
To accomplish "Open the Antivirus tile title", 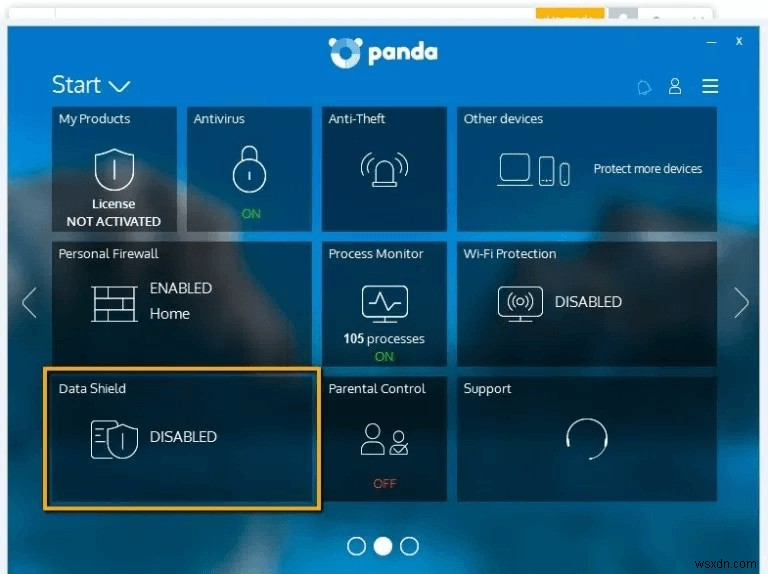I will 219,119.
